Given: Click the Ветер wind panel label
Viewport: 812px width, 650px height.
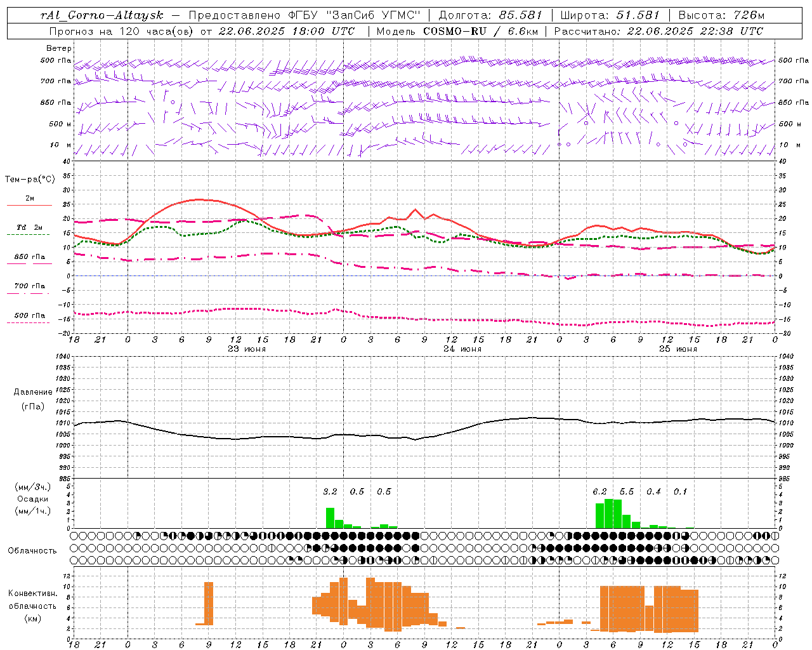Looking at the screenshot, I should click(x=59, y=48).
